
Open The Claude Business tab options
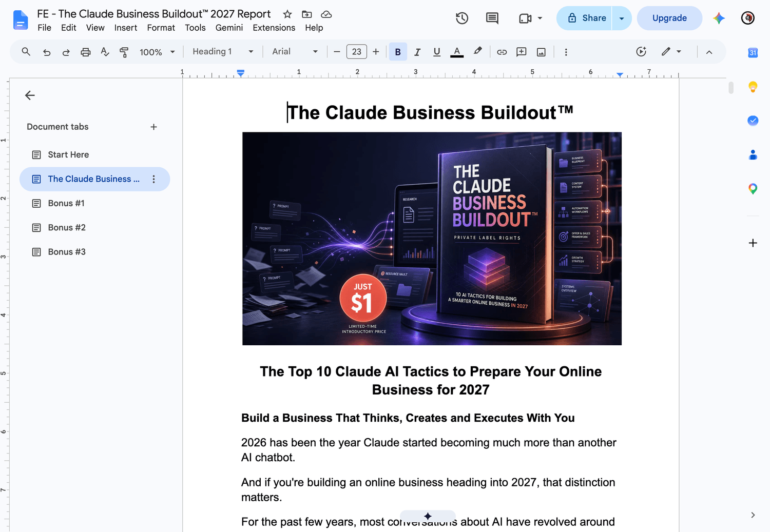153,179
